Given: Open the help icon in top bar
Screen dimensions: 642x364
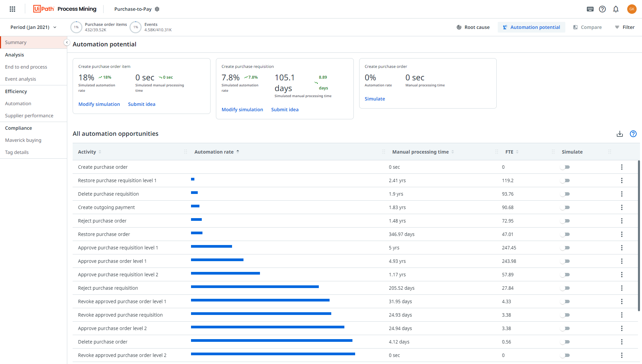Looking at the screenshot, I should point(602,9).
